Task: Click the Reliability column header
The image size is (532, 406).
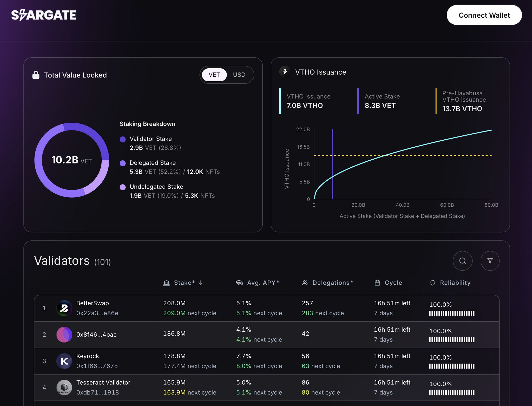Action: [455, 283]
